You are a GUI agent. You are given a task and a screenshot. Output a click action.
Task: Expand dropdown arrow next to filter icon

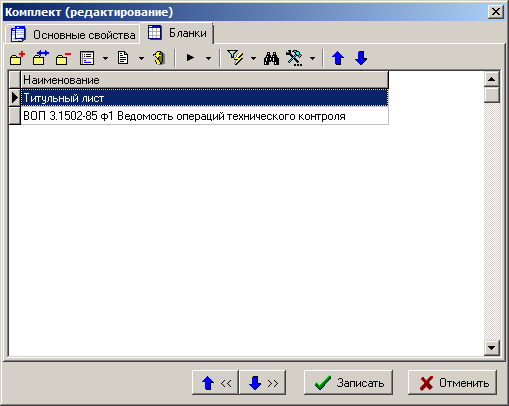pyautogui.click(x=253, y=59)
